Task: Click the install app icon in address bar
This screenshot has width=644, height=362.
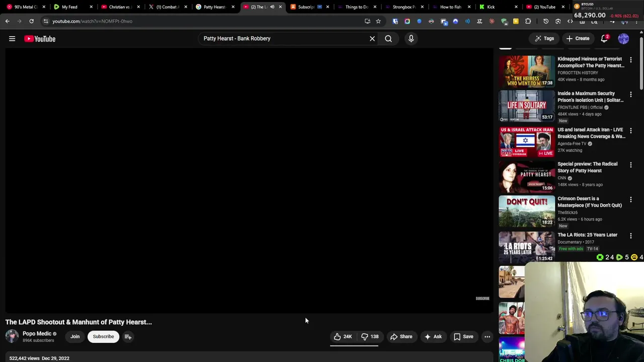Action: pyautogui.click(x=367, y=21)
